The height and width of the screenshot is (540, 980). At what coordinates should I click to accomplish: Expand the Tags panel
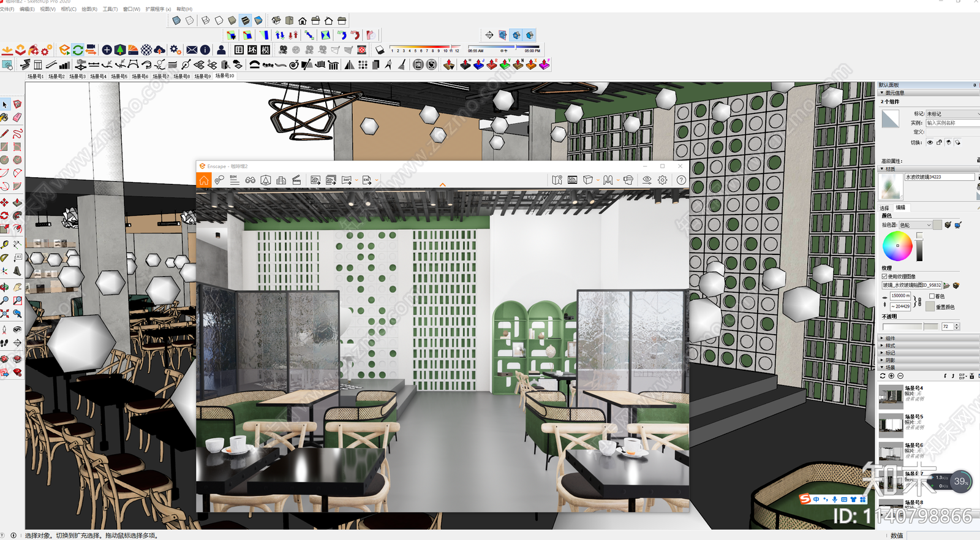927,352
